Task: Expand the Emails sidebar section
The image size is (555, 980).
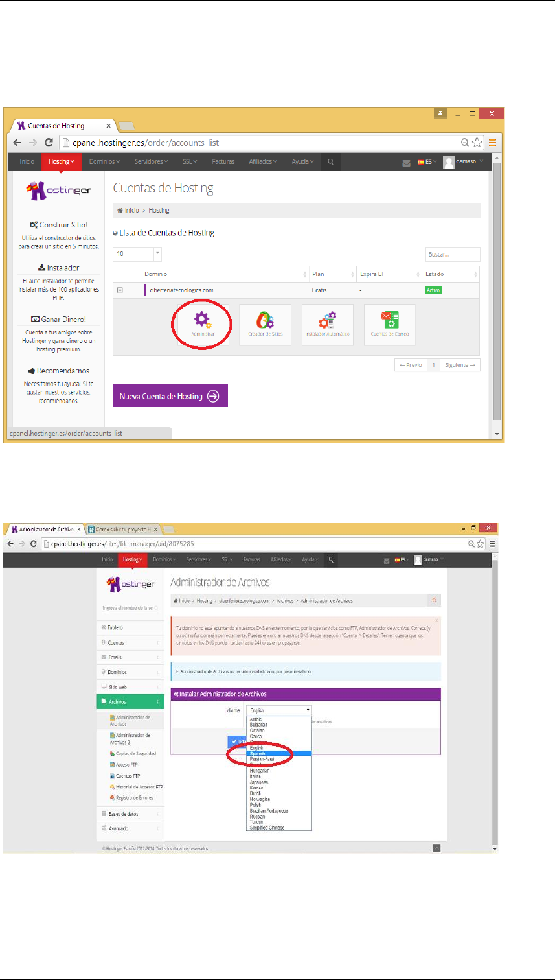Action: (x=130, y=657)
